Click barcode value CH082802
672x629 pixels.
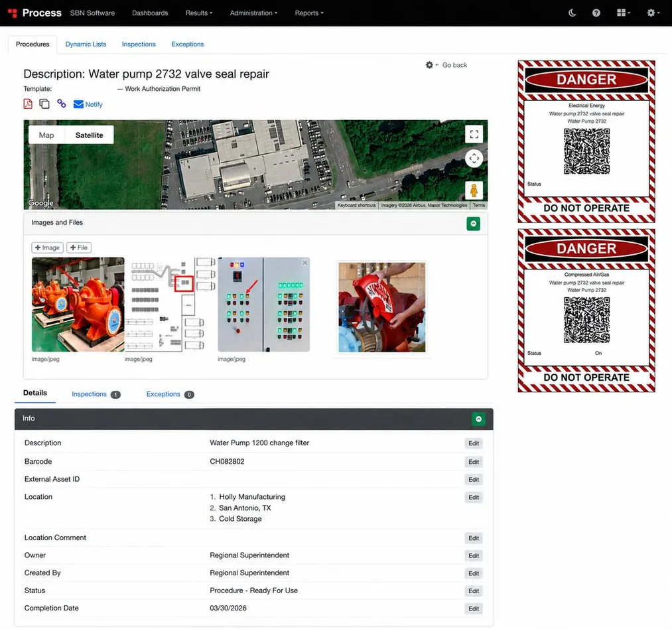coord(227,461)
